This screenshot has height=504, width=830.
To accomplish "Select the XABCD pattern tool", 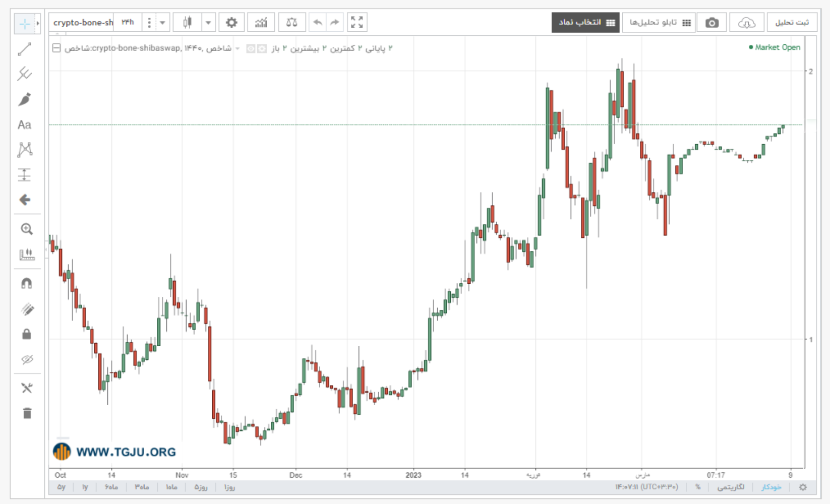I will pyautogui.click(x=24, y=150).
